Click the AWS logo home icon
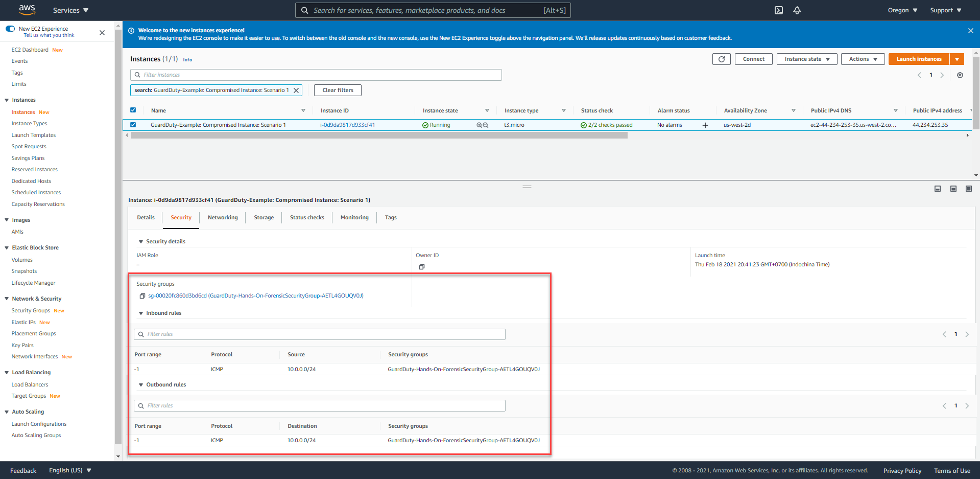The image size is (980, 479). (x=27, y=10)
